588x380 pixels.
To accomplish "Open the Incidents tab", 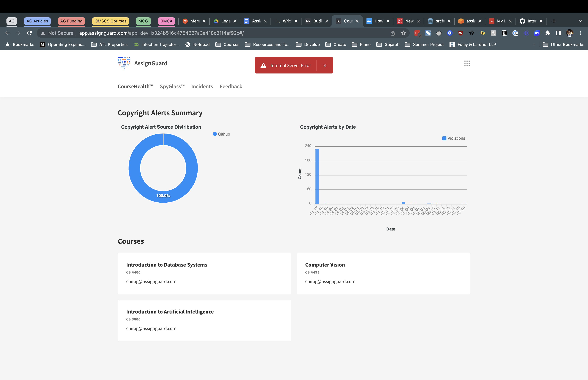I will click(x=202, y=86).
